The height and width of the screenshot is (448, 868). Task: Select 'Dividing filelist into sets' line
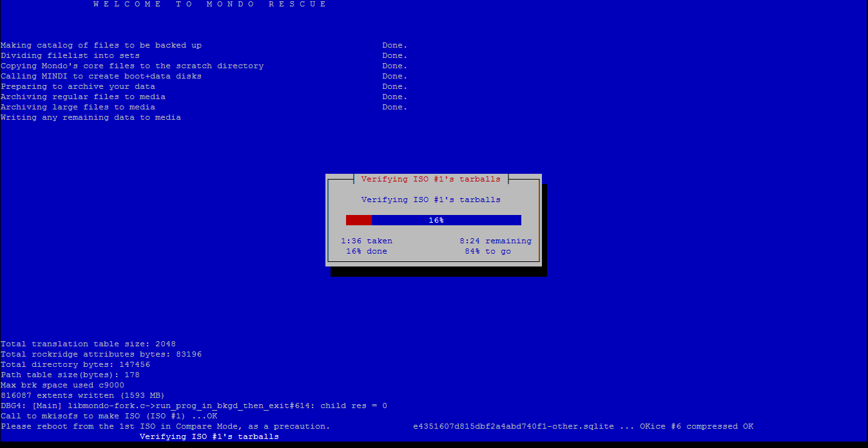[x=70, y=55]
